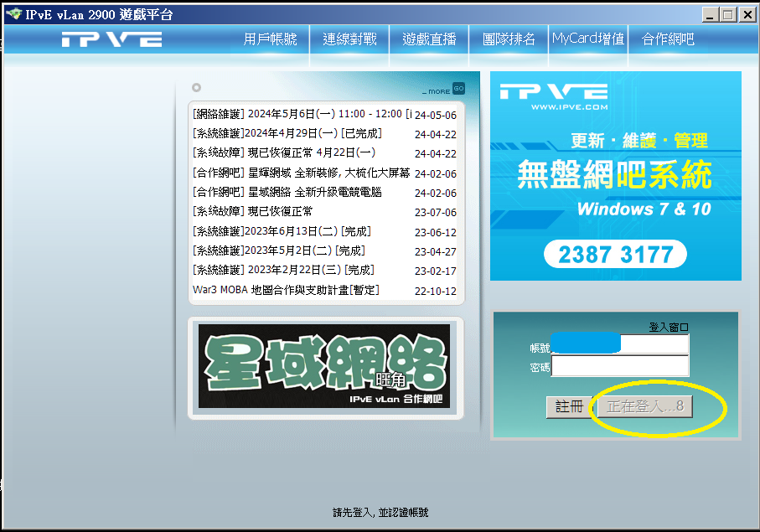
Task: Select the 遊戲直播 tab
Action: click(x=429, y=39)
